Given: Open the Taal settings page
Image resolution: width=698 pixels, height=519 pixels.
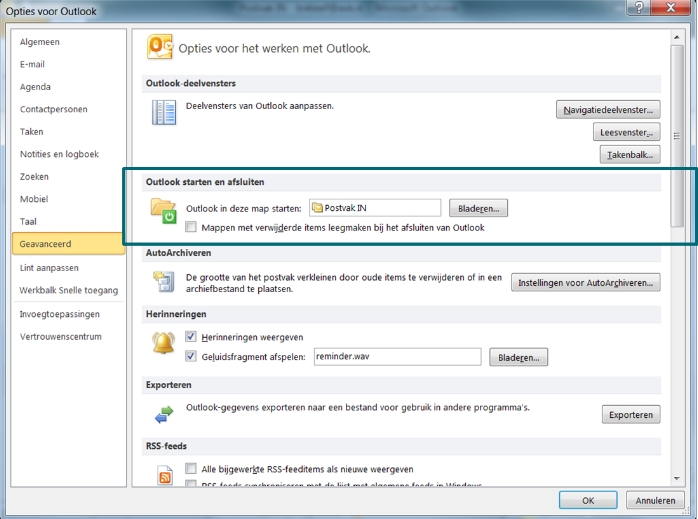Looking at the screenshot, I should point(69,221).
